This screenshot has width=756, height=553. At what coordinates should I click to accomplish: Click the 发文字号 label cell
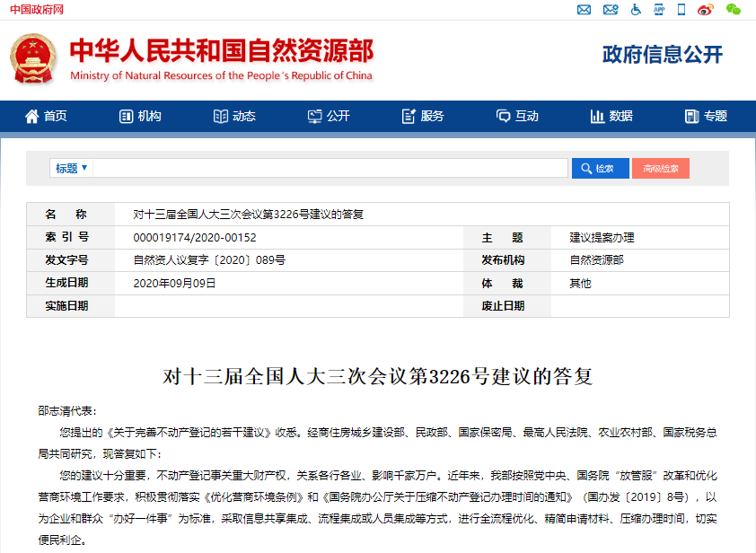pos(71,260)
